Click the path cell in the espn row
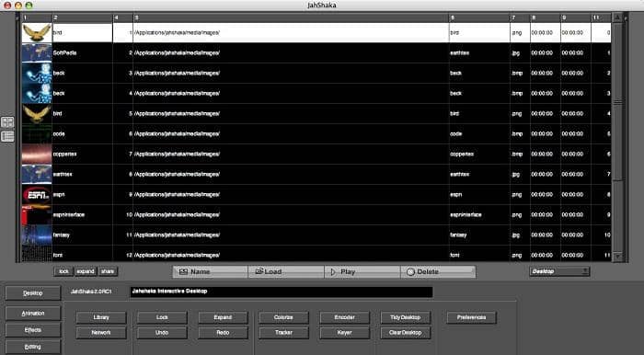 coord(291,195)
